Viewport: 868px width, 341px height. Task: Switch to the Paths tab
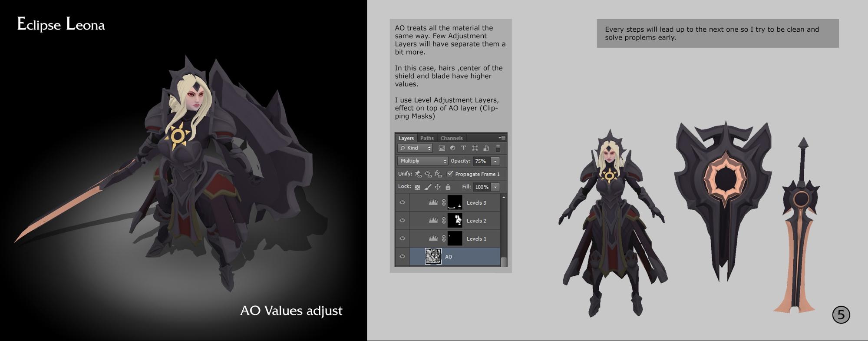pos(427,138)
